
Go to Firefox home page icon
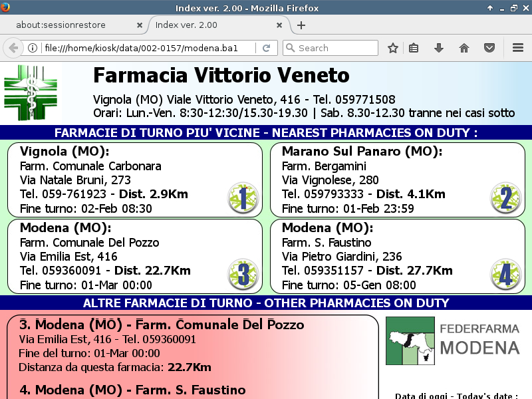(464, 48)
